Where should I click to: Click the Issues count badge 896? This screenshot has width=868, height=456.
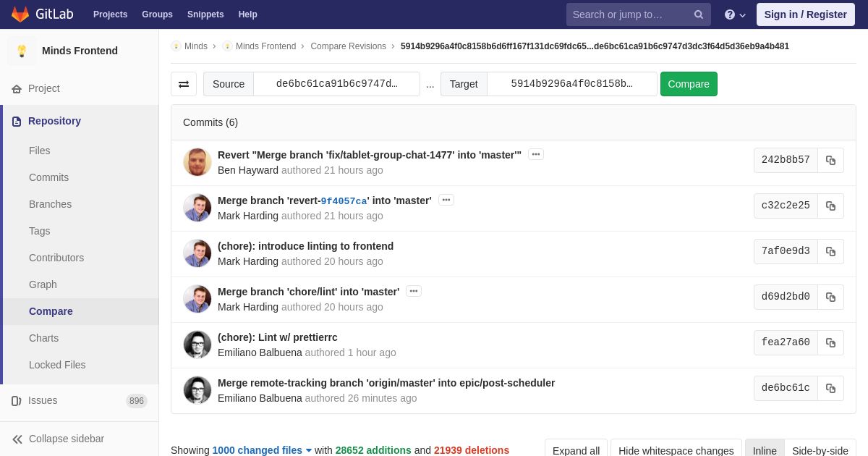137,401
